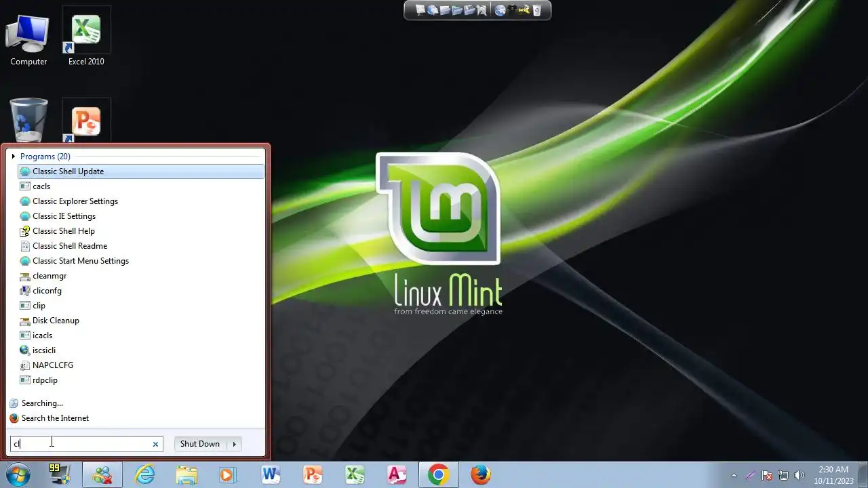Click the yellow icon in the top dock
The image size is (868, 488).
(524, 10)
